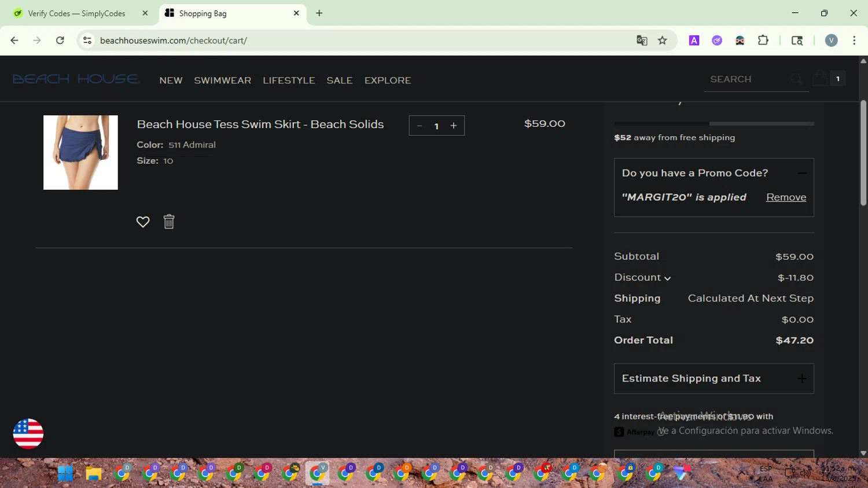
Task: Click the 'Color: 511 Admiral' text
Action: (176, 145)
